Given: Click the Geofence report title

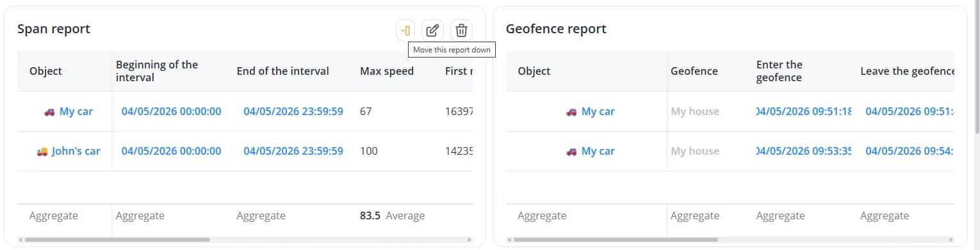Looking at the screenshot, I should pyautogui.click(x=556, y=29).
